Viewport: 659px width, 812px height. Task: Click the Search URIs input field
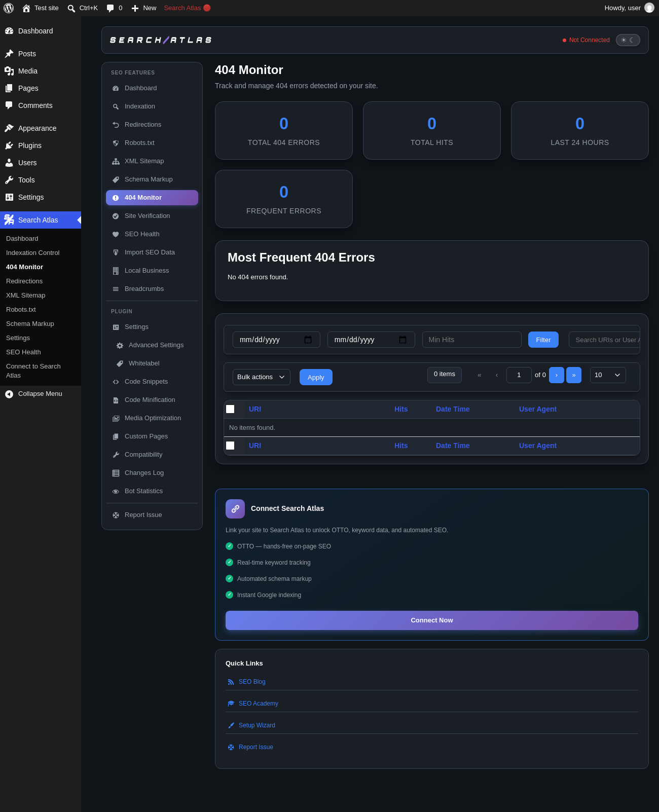click(x=604, y=340)
